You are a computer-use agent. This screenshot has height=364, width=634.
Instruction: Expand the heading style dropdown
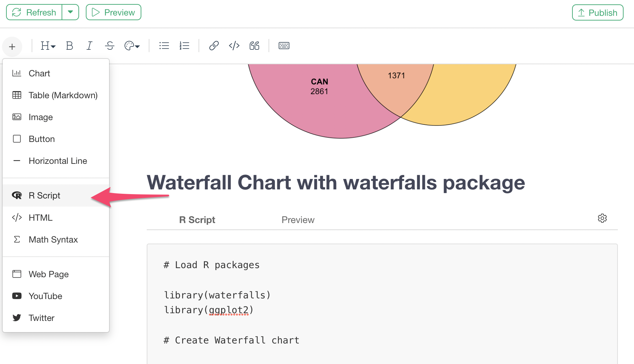(48, 46)
